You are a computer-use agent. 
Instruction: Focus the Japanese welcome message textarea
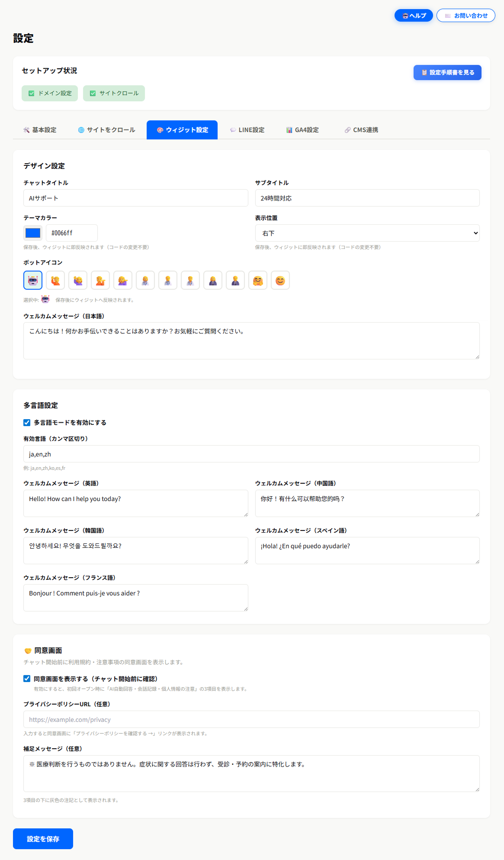click(x=251, y=341)
